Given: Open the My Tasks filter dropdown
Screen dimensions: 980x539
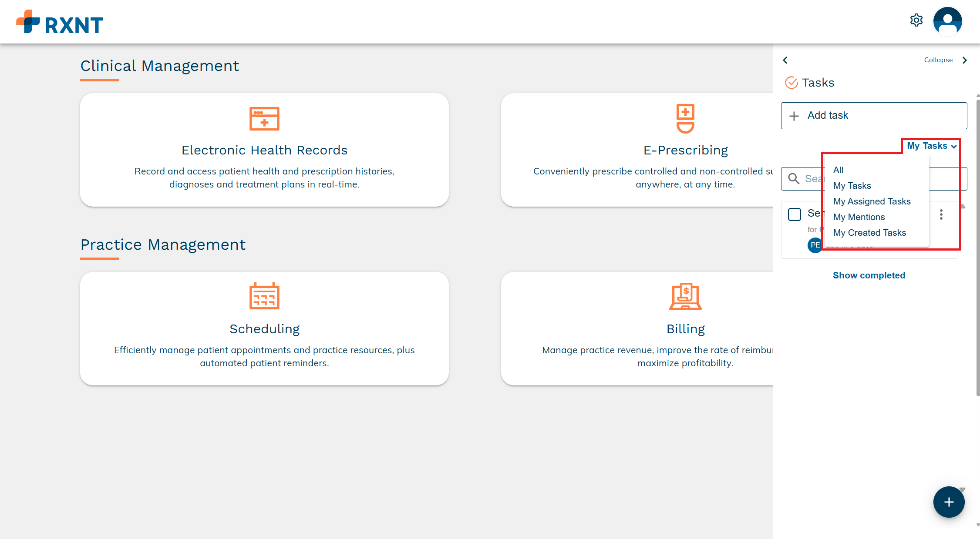Looking at the screenshot, I should tap(932, 146).
